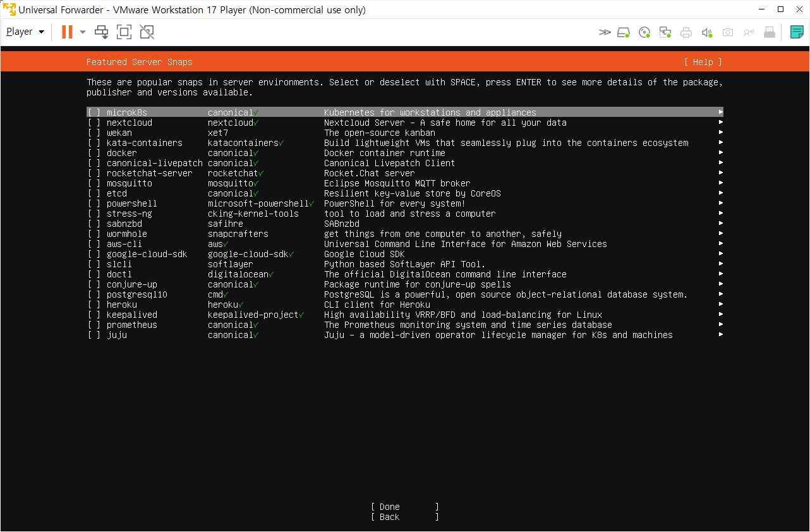Toggle the rocketchat-server snap checkbox
This screenshot has height=532, width=810.
coord(94,173)
